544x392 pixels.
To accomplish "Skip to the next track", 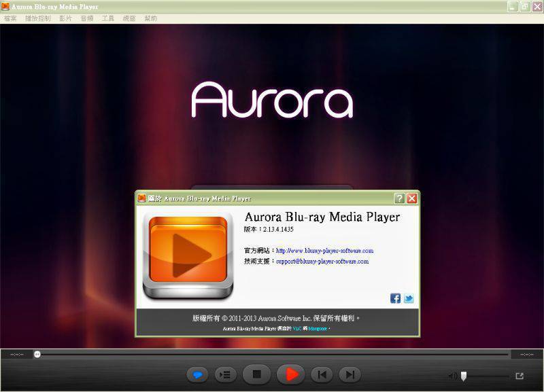I will tap(350, 374).
